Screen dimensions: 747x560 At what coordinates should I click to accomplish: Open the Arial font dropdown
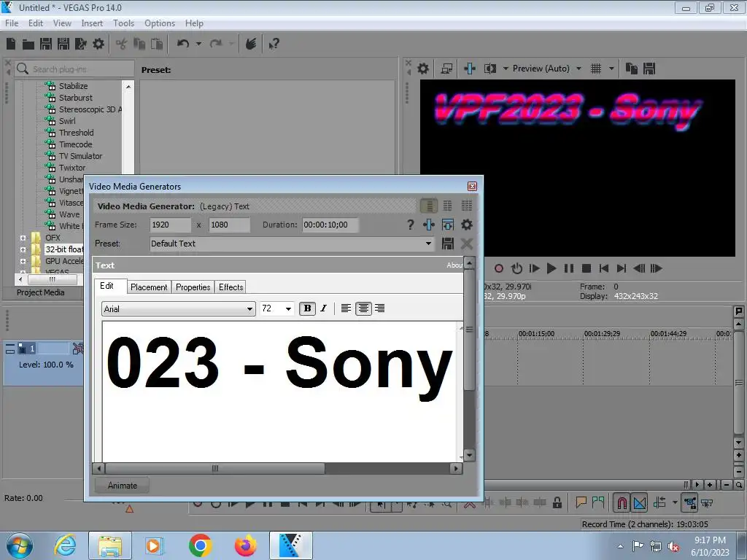(249, 309)
